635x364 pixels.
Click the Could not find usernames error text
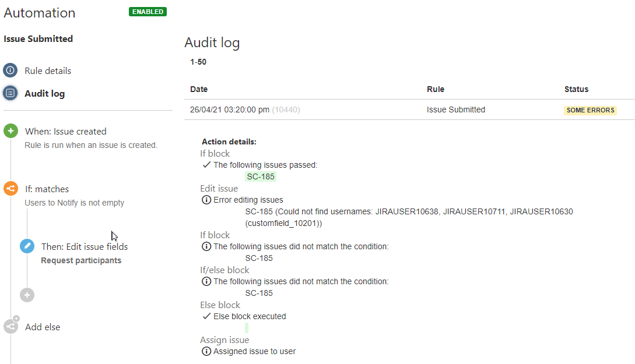point(409,217)
